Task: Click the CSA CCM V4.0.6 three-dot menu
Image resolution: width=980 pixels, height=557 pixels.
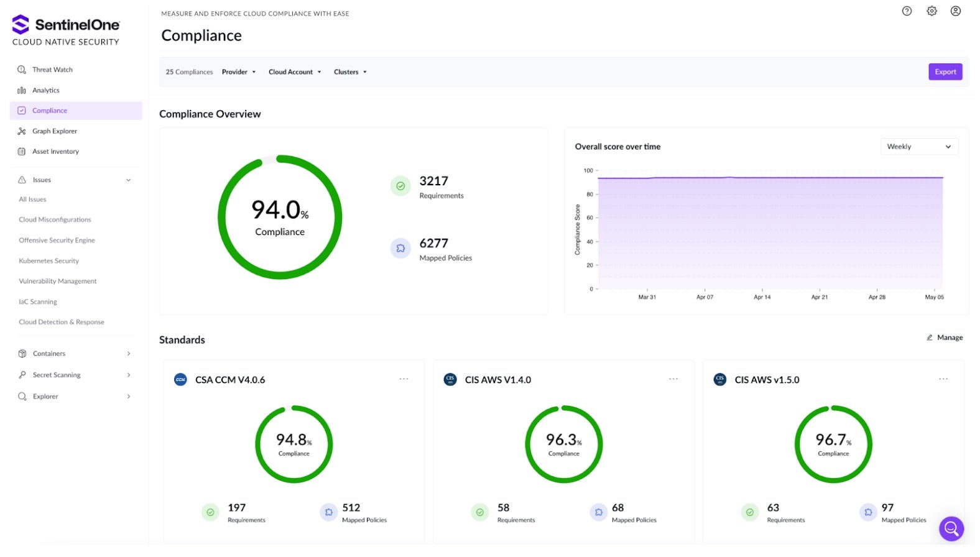Action: pos(404,379)
